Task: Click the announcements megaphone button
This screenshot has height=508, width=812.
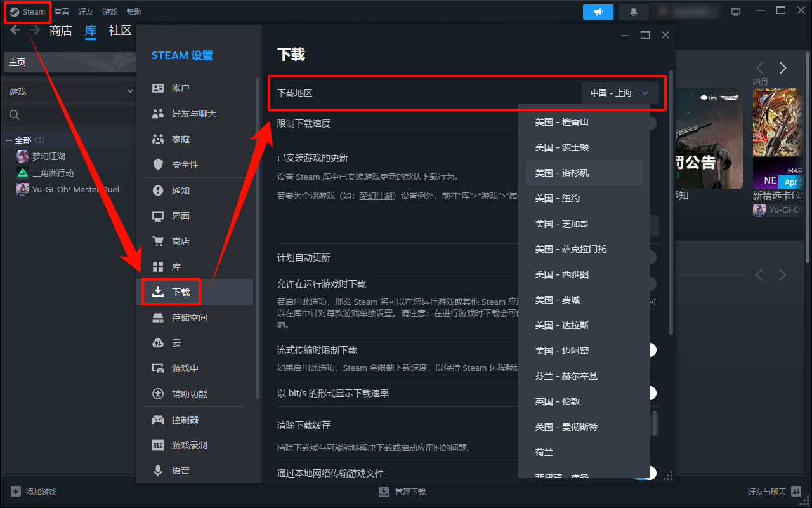Action: 598,11
